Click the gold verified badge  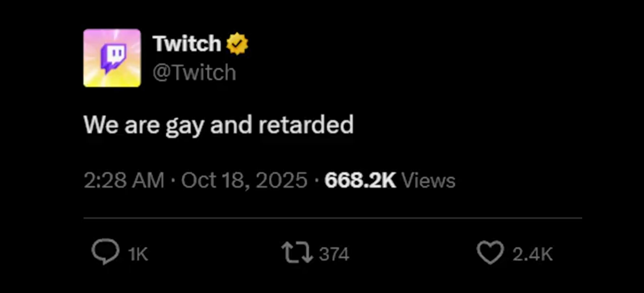click(x=237, y=44)
